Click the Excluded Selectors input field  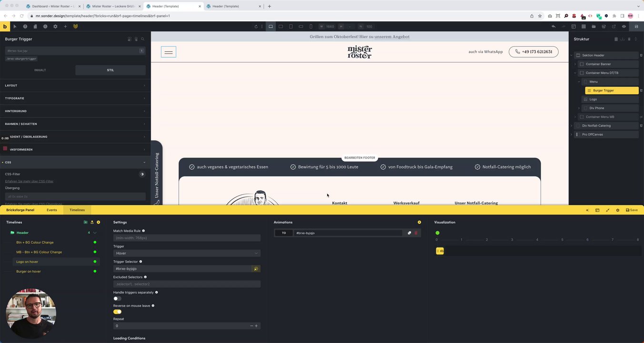tap(187, 284)
